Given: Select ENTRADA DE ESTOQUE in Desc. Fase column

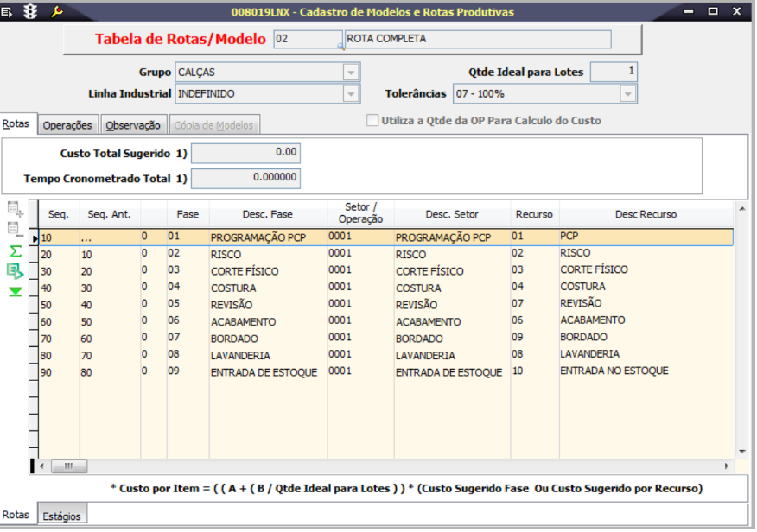Looking at the screenshot, I should tap(264, 373).
